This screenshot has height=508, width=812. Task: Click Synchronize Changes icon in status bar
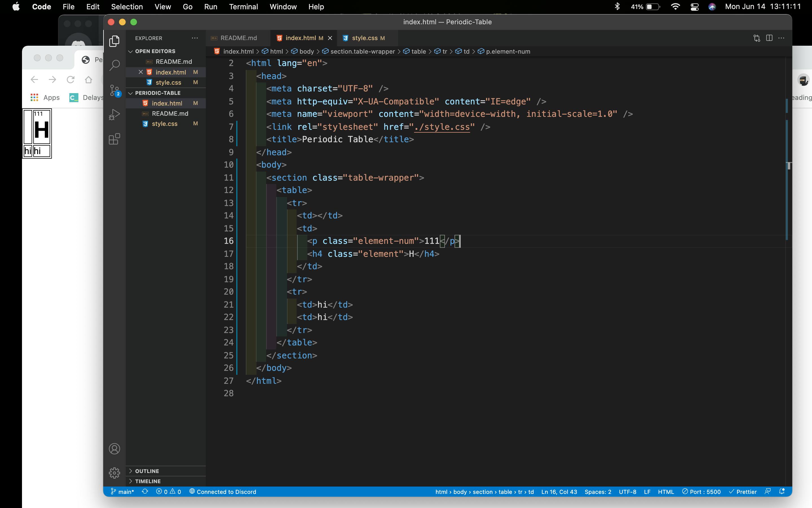click(145, 492)
